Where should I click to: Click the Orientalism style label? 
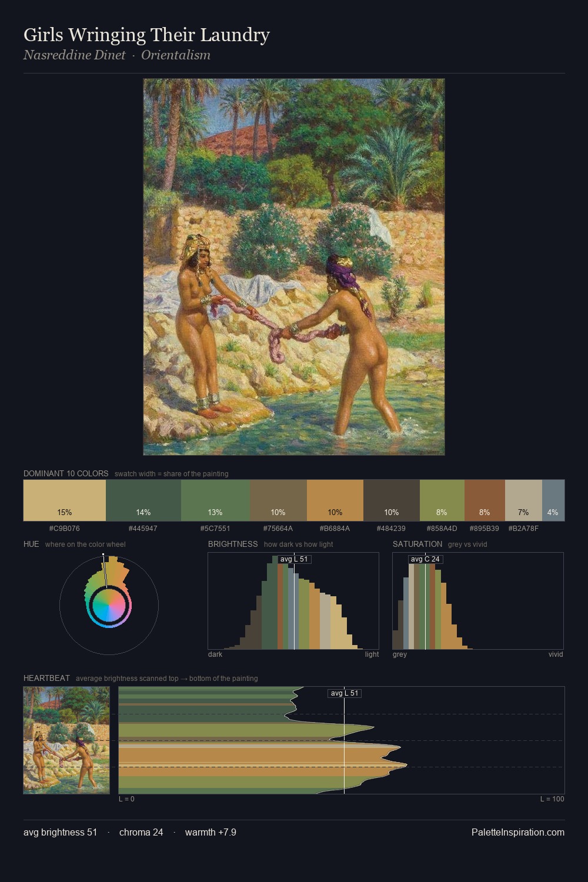176,55
